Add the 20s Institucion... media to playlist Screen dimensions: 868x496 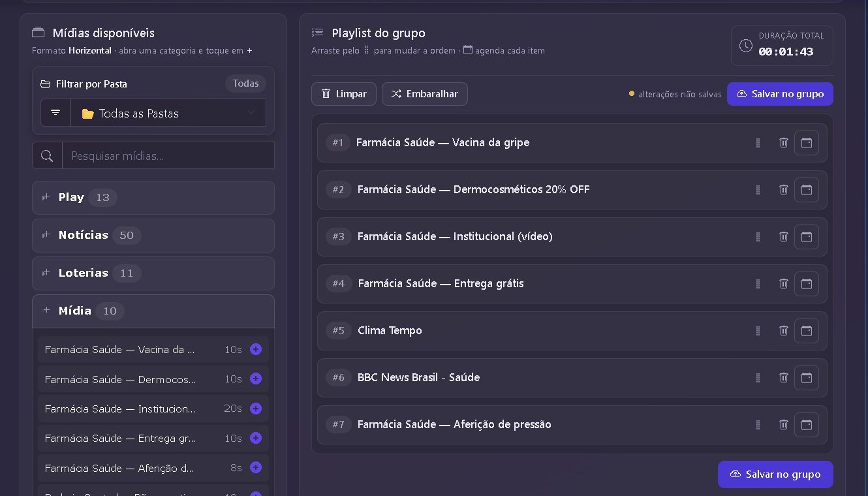[256, 409]
